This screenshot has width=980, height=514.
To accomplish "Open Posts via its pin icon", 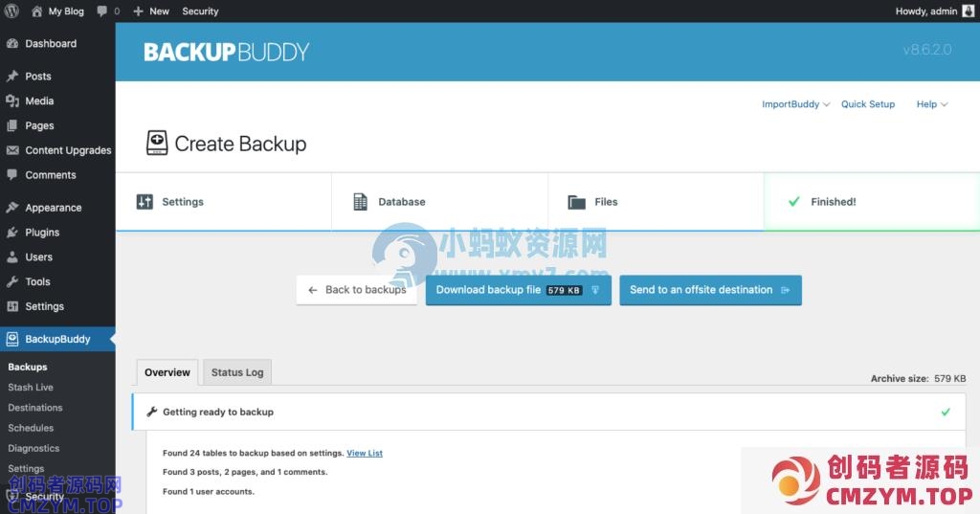I will click(12, 77).
